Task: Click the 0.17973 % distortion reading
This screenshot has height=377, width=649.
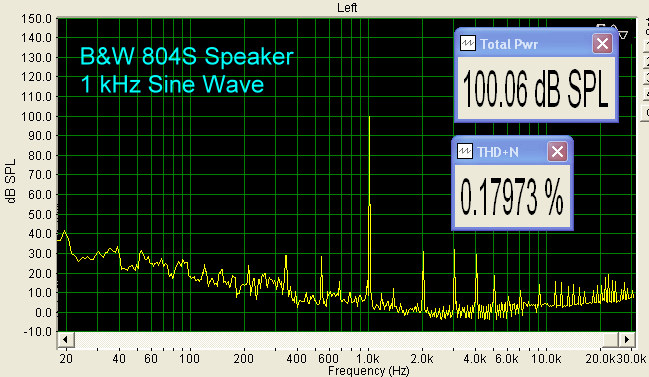Action: coord(512,197)
